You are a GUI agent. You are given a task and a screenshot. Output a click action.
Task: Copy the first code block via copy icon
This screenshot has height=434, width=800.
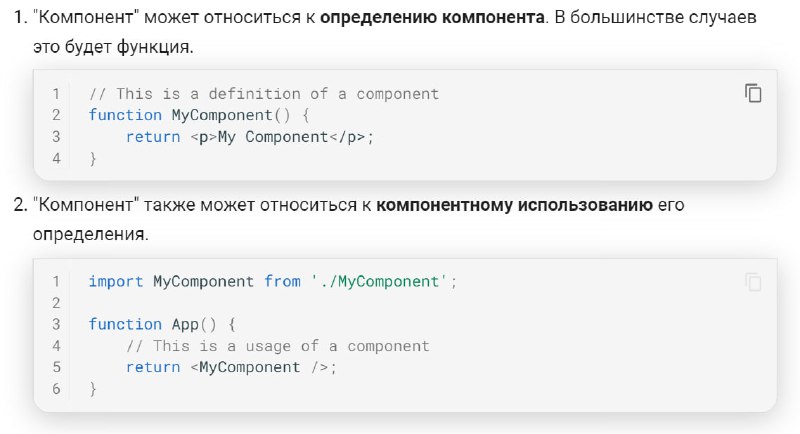753,93
